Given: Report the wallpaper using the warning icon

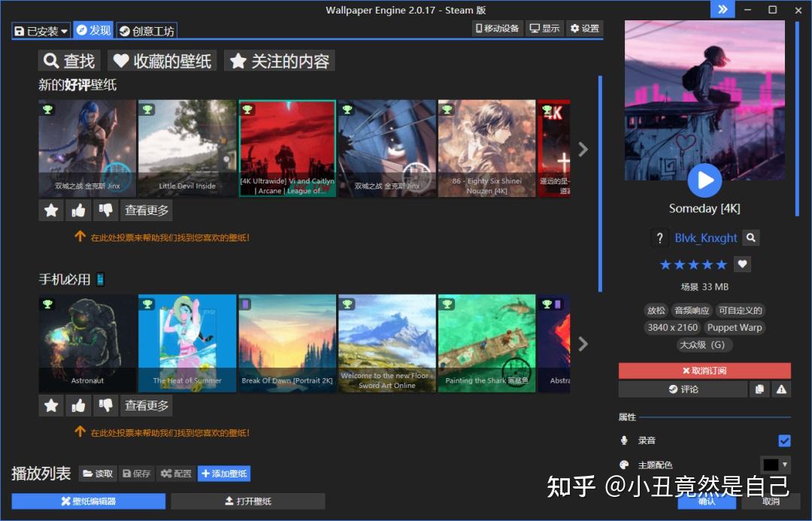Looking at the screenshot, I should 782,389.
